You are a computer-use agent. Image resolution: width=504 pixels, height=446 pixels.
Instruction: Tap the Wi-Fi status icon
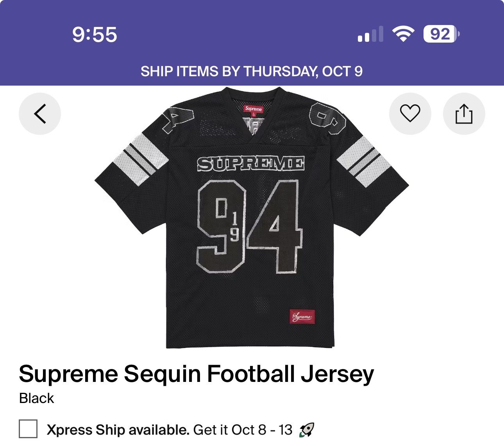[x=404, y=34]
